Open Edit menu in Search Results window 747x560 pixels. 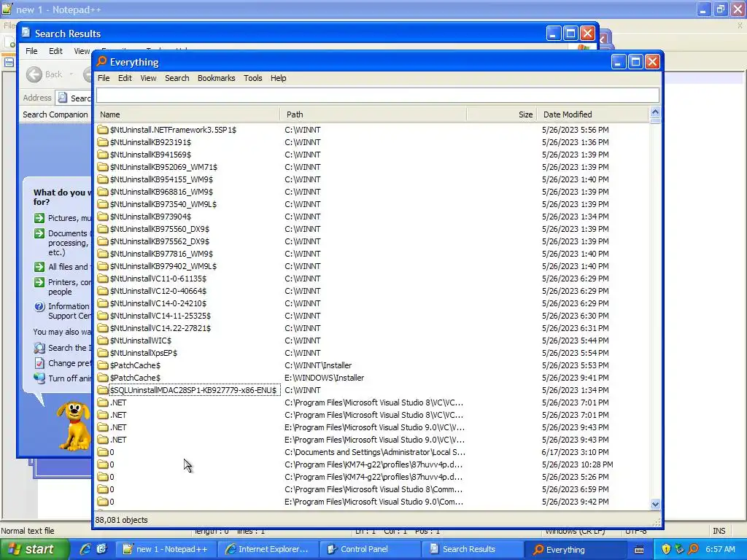coord(55,51)
